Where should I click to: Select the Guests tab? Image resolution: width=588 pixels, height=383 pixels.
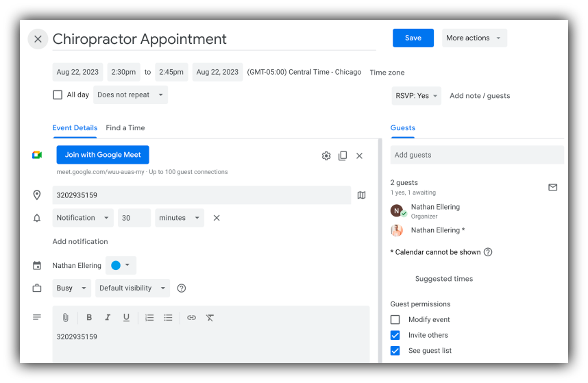(x=403, y=127)
